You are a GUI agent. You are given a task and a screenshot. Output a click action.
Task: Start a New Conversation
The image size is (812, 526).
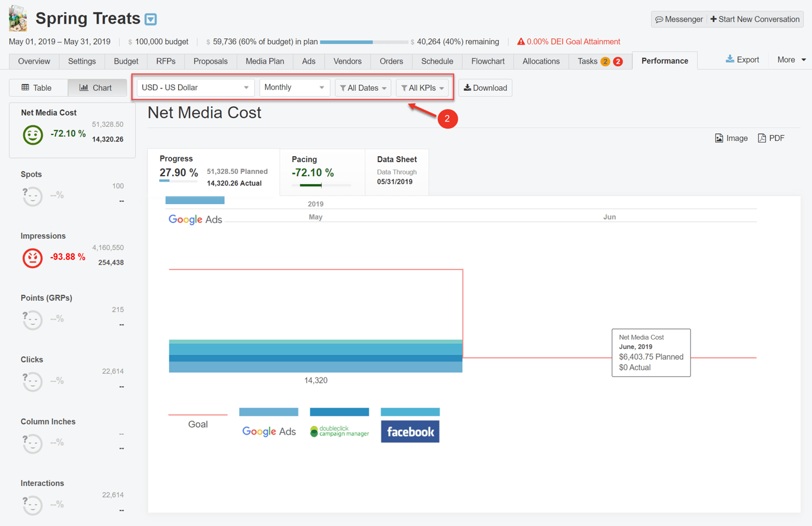point(755,19)
